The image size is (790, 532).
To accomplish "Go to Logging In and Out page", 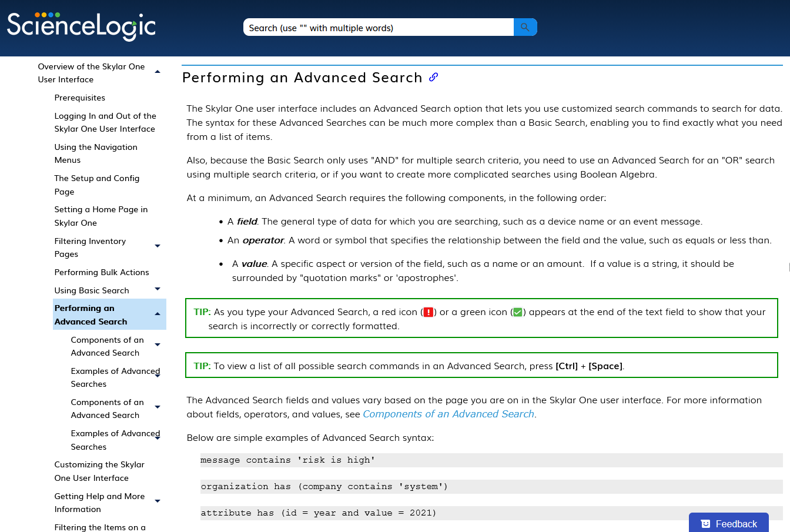I will point(105,122).
